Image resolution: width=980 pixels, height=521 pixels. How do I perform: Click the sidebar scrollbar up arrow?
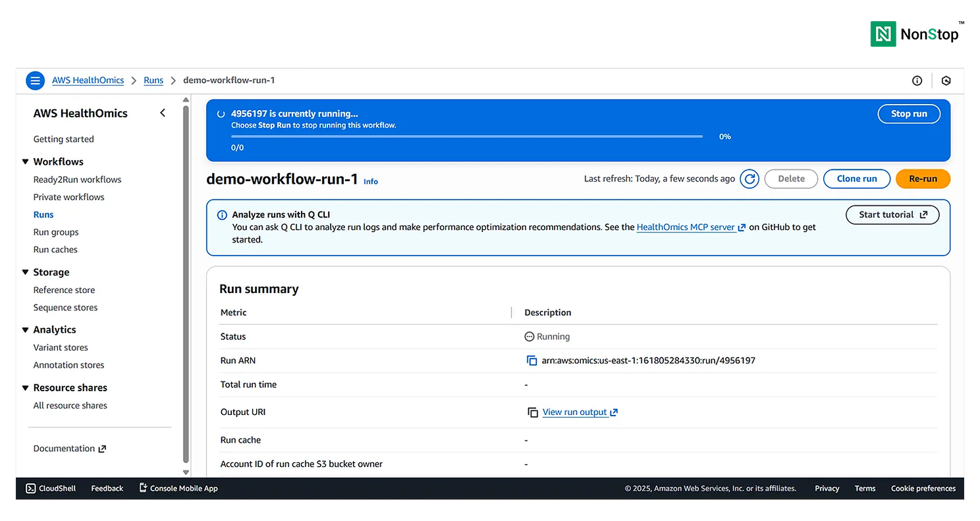(186, 100)
